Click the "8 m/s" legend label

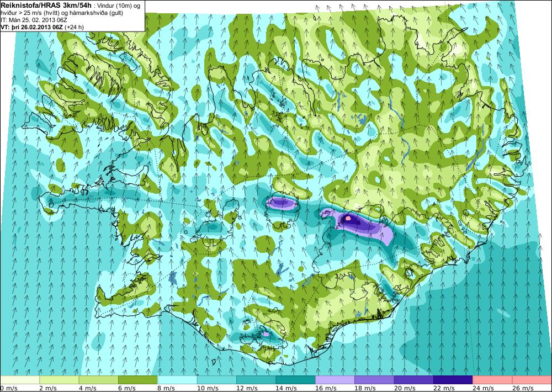167,388
